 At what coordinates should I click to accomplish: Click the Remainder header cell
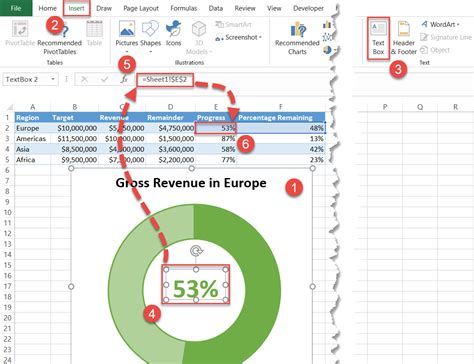pos(170,117)
